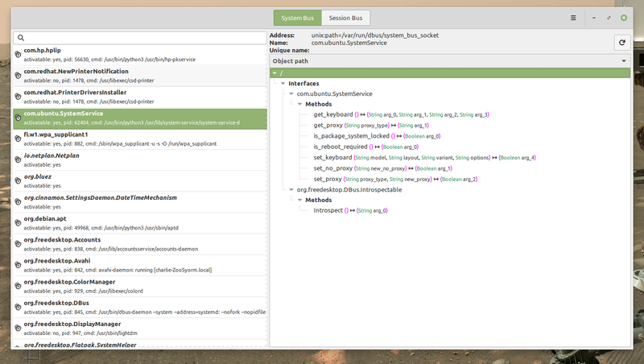Click the icon beside com.redhat.NewPrinterNotification

tap(18, 76)
